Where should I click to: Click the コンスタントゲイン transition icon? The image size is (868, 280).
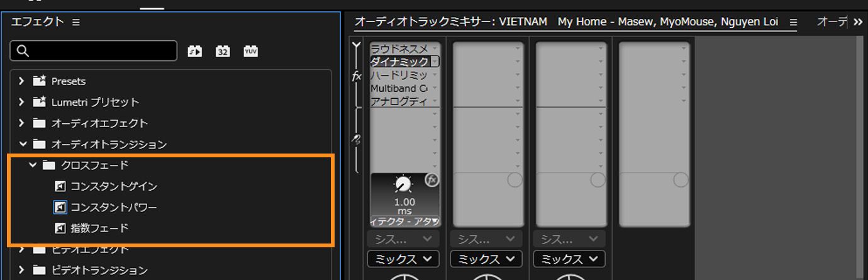[60, 186]
